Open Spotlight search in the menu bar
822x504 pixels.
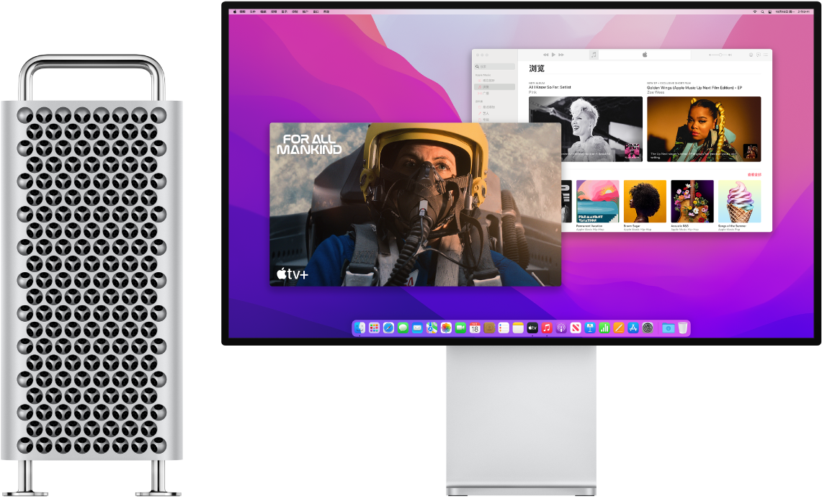[763, 12]
